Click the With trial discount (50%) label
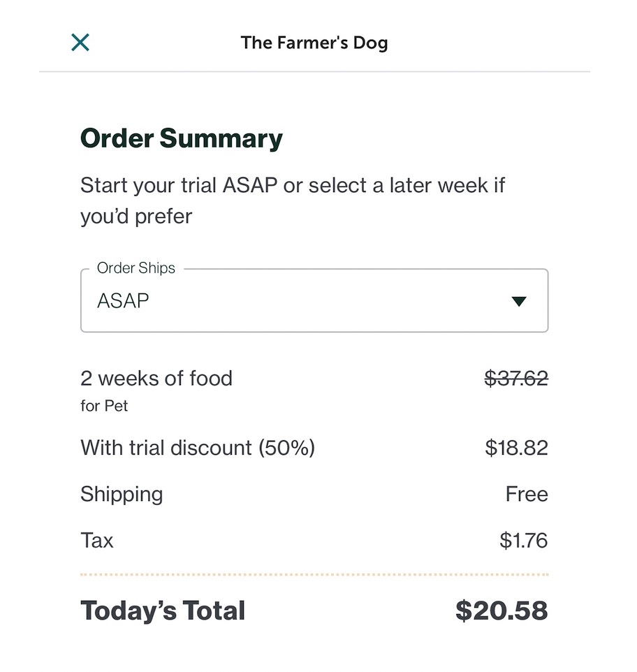This screenshot has height=672, width=637. (x=198, y=447)
